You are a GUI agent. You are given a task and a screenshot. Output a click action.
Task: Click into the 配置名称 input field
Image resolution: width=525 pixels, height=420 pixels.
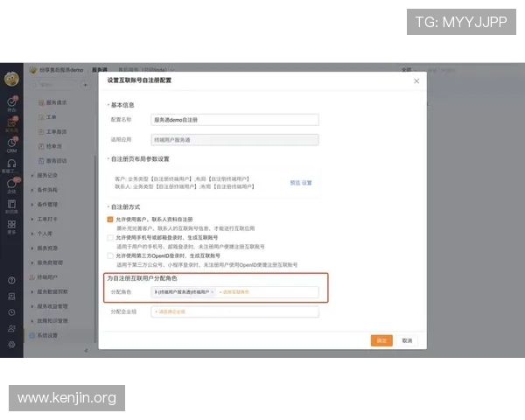(x=234, y=120)
